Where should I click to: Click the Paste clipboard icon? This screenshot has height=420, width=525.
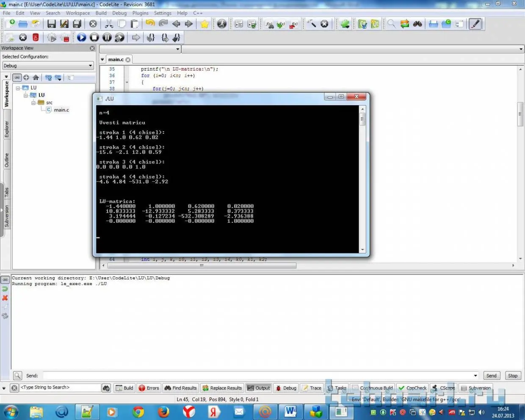point(135,24)
